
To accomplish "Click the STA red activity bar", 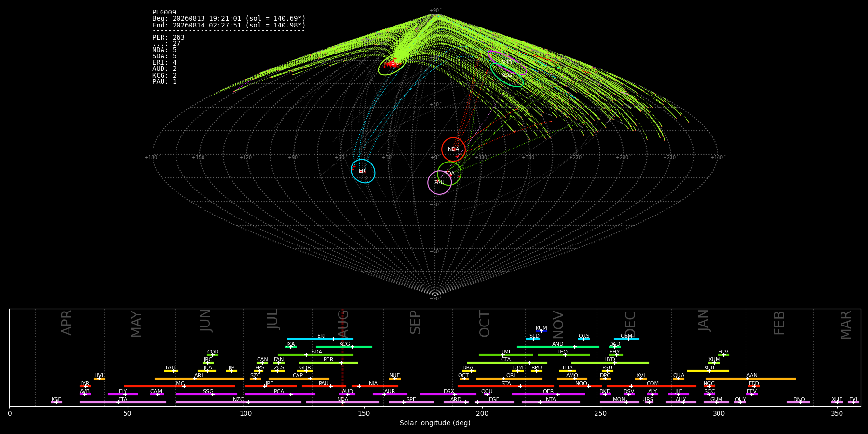I will (x=506, y=386).
